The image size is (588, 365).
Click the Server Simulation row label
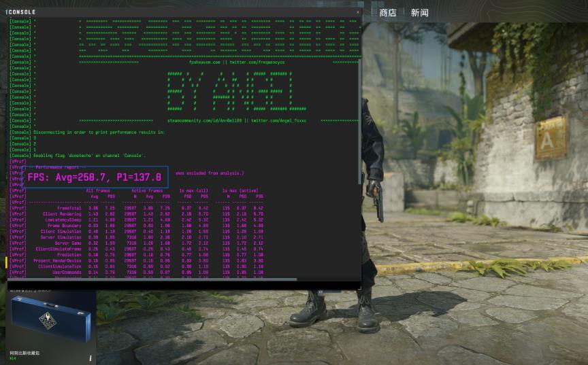pyautogui.click(x=61, y=237)
